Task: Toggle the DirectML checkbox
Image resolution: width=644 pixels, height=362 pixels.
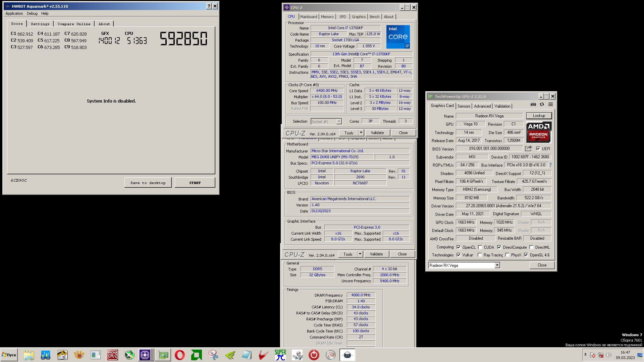Action: pos(531,247)
